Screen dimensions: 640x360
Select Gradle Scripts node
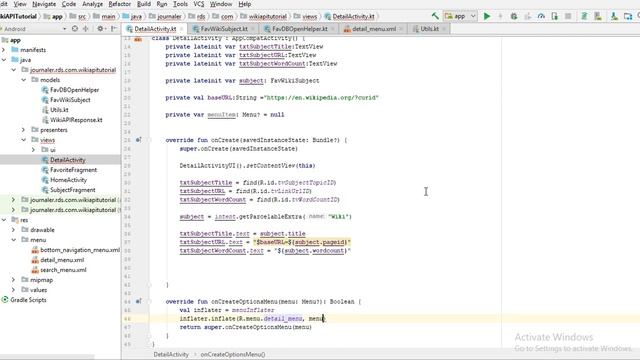(28, 300)
